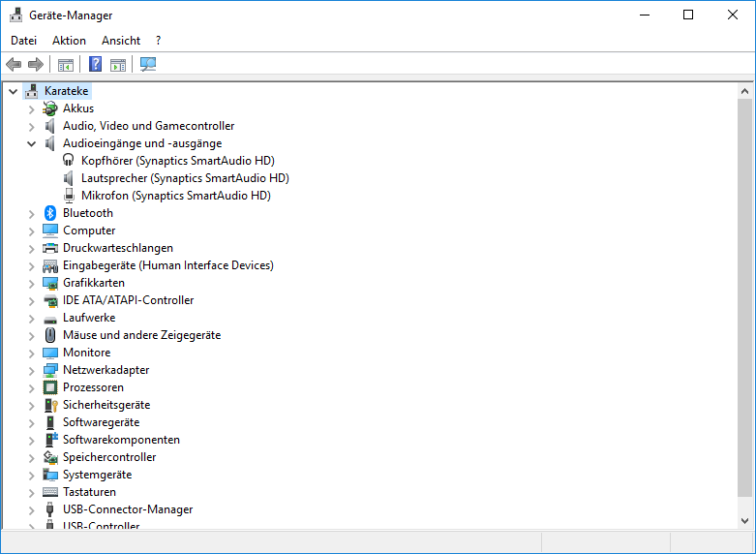This screenshot has width=756, height=554.
Task: Select Mäuse und andere Zeigegeräte label
Action: [x=141, y=335]
